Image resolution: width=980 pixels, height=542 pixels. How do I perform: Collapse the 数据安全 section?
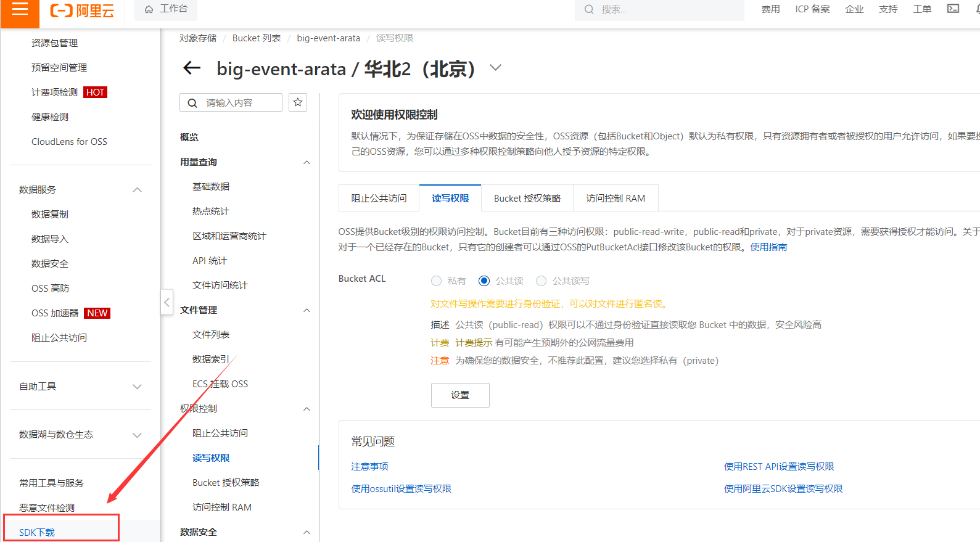click(x=307, y=532)
